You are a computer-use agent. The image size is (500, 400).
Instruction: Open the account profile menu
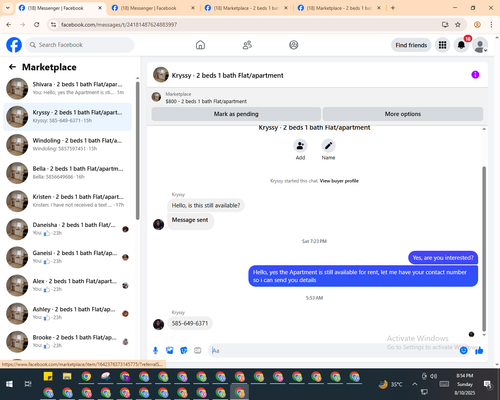pos(480,45)
